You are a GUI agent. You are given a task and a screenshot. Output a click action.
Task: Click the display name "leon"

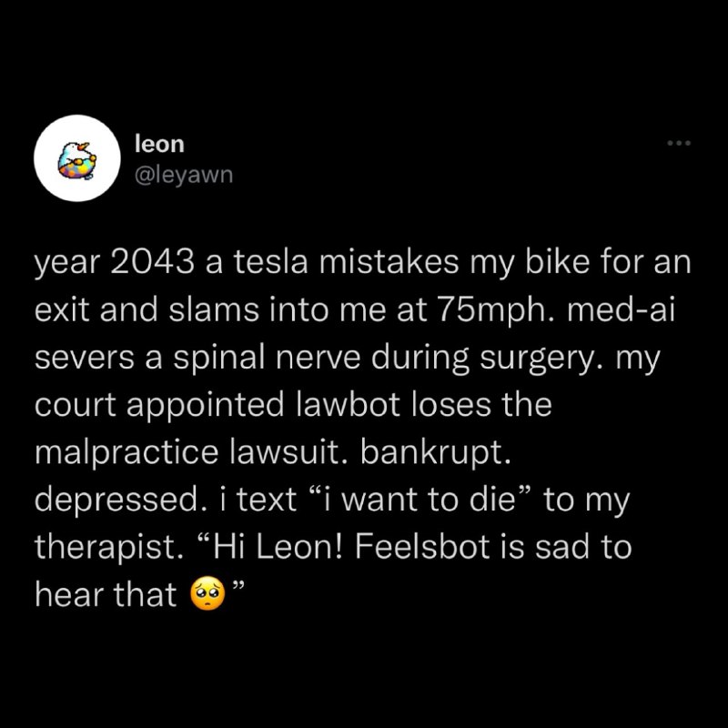point(160,144)
